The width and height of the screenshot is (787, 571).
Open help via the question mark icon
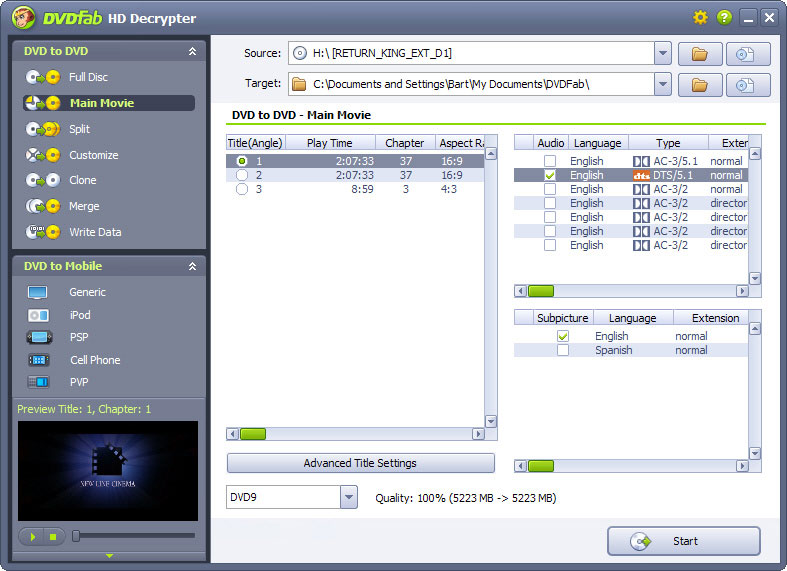point(724,18)
